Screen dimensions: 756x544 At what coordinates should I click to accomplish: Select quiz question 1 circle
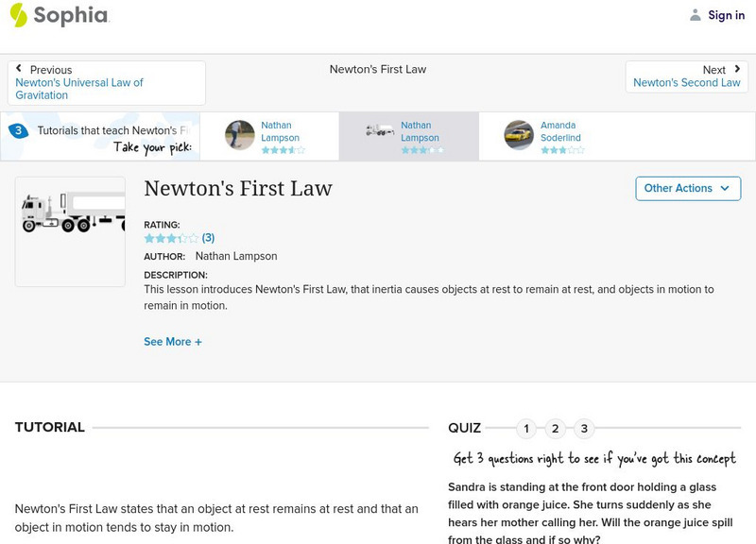pyautogui.click(x=526, y=429)
